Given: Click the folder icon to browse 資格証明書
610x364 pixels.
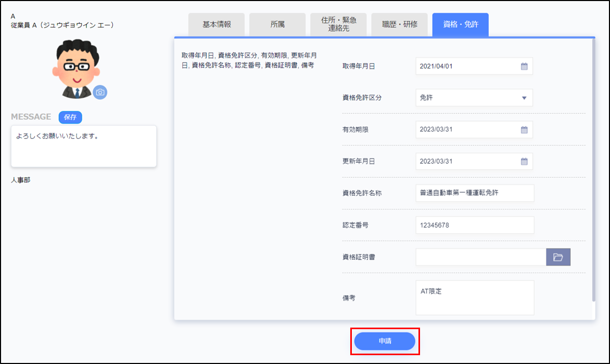Looking at the screenshot, I should tap(558, 257).
